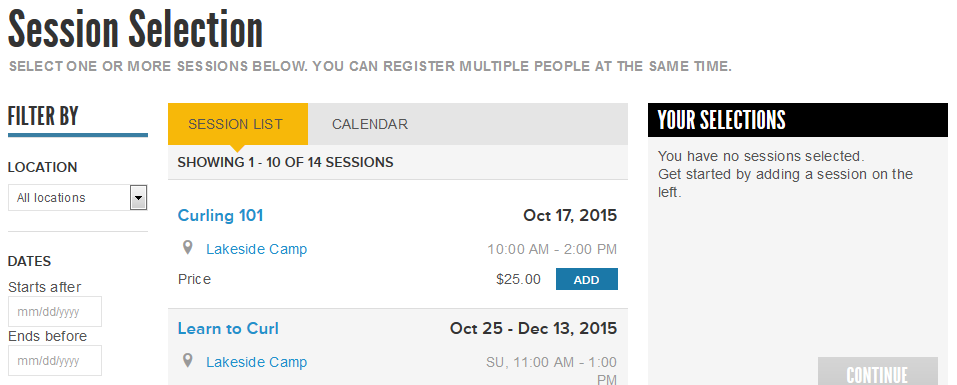
Task: Switch to the Calendar tab
Action: point(370,124)
